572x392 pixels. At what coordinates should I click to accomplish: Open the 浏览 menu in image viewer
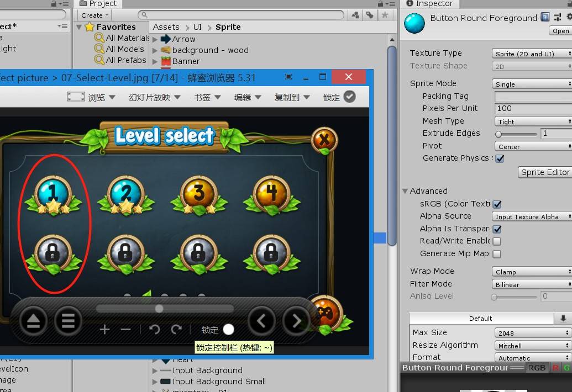[x=102, y=97]
